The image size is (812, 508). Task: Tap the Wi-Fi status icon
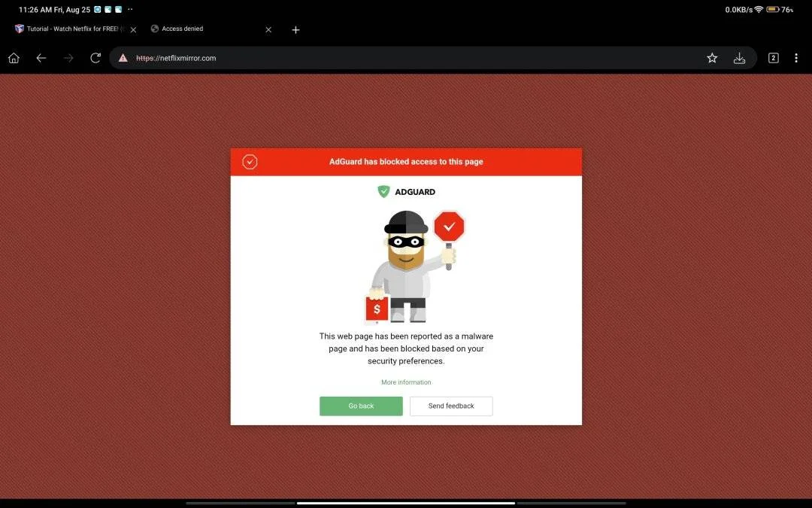click(759, 9)
